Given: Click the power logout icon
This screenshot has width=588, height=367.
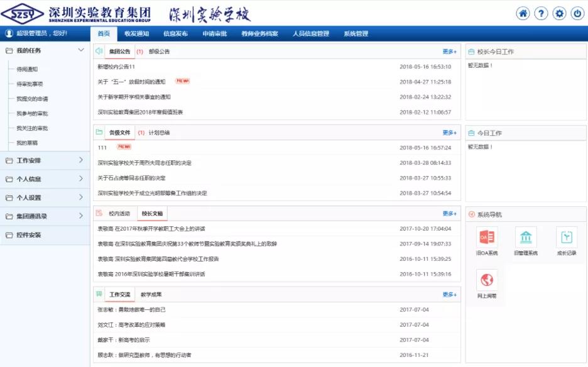Looking at the screenshot, I should [577, 14].
